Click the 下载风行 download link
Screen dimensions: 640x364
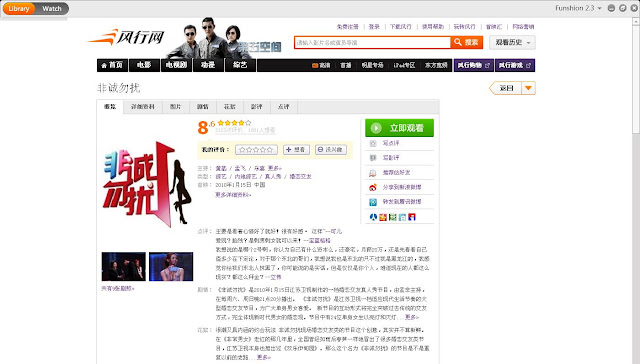[400, 27]
